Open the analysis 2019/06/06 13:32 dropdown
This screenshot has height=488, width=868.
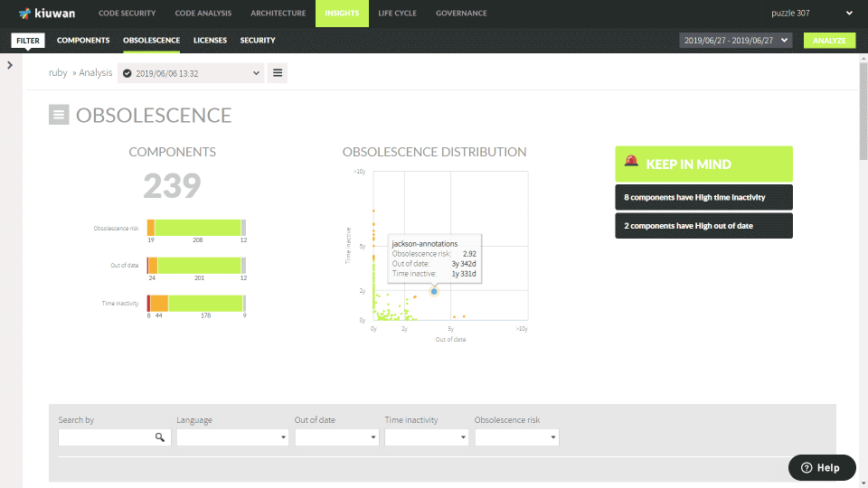[191, 73]
